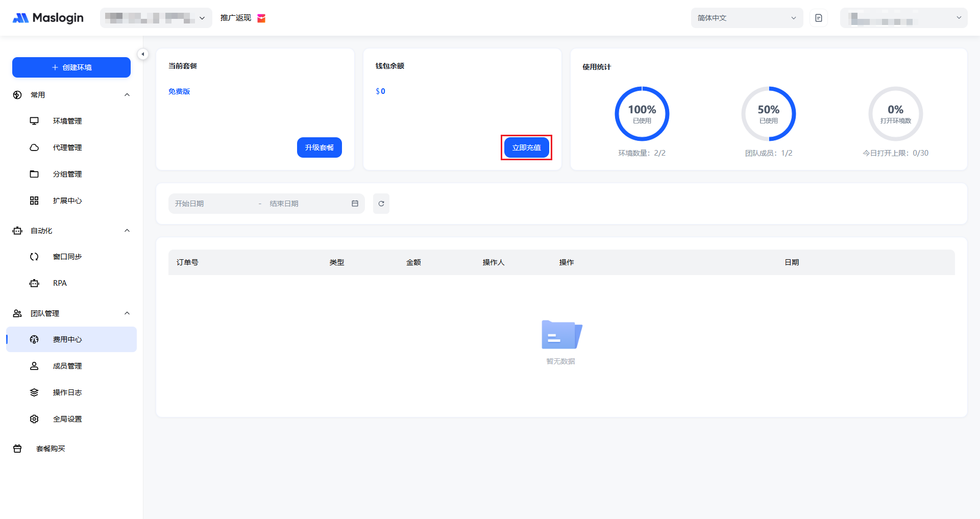Open the 简体中文 language dropdown
Screen dimensions: 980x519
tap(746, 18)
